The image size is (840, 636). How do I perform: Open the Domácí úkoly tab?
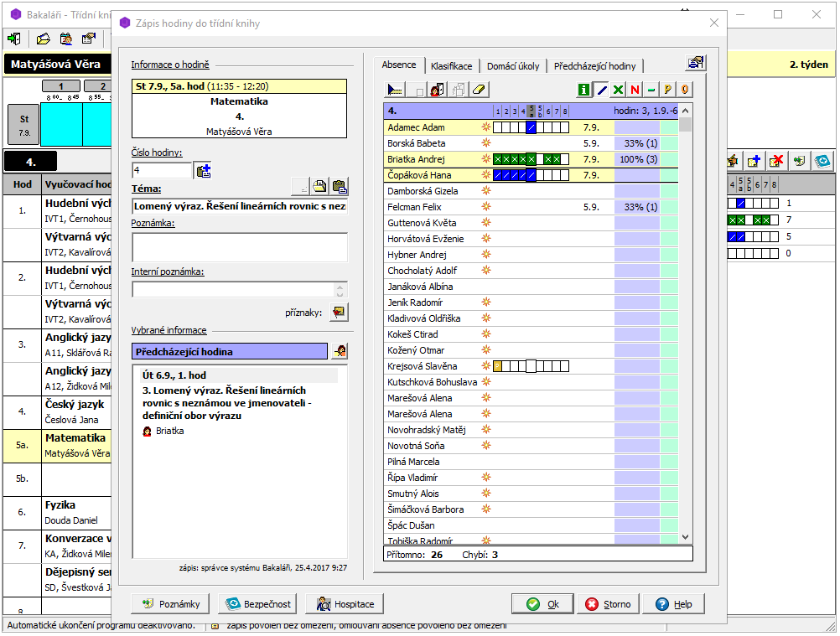point(515,66)
